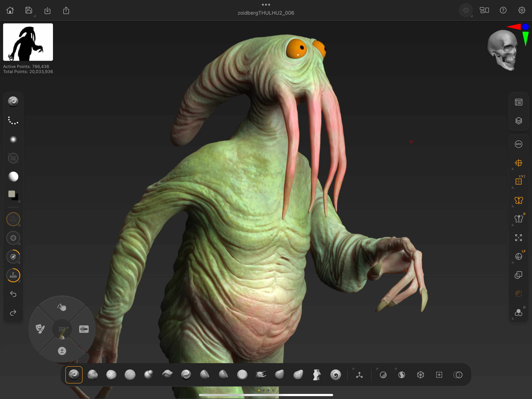Select the SnakeHook brush with spiky tendrils
The image size is (532, 399).
(x=261, y=375)
